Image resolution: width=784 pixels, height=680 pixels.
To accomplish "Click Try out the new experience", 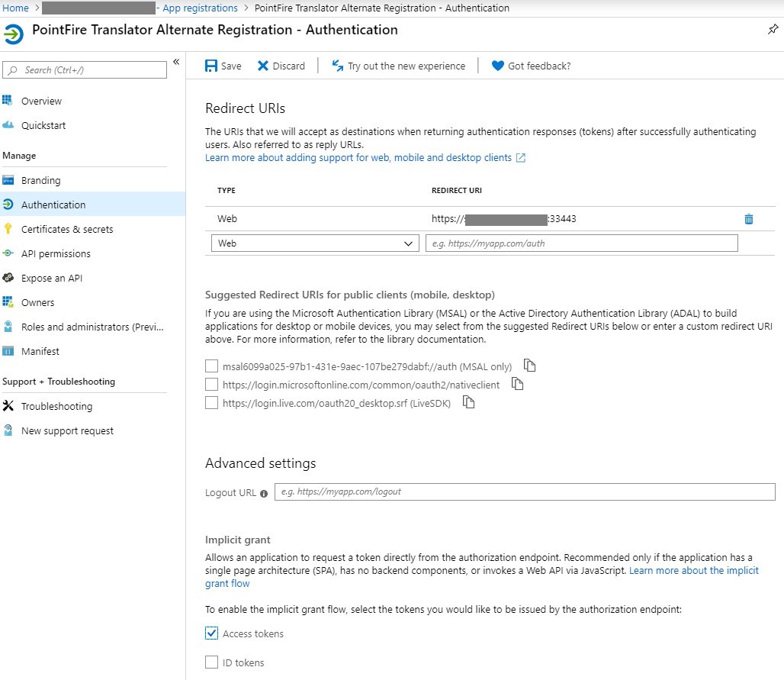I will [x=406, y=66].
